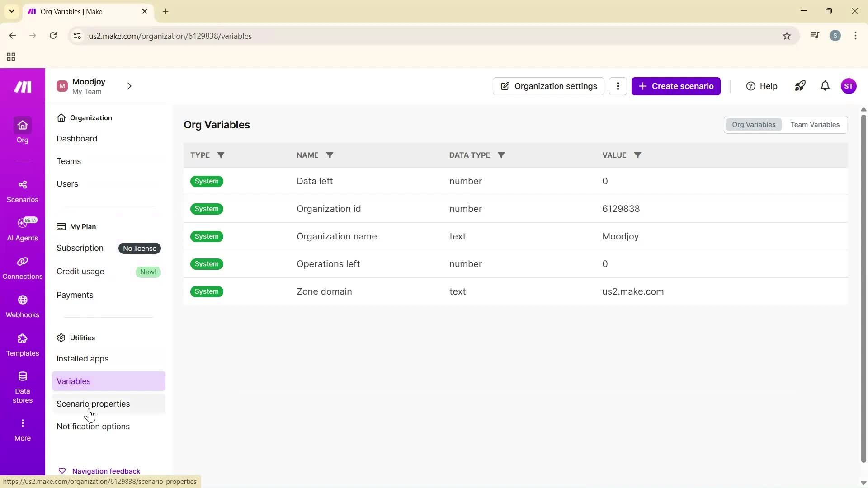Open Organization settings
Viewport: 868px width, 488px height.
tap(548, 86)
